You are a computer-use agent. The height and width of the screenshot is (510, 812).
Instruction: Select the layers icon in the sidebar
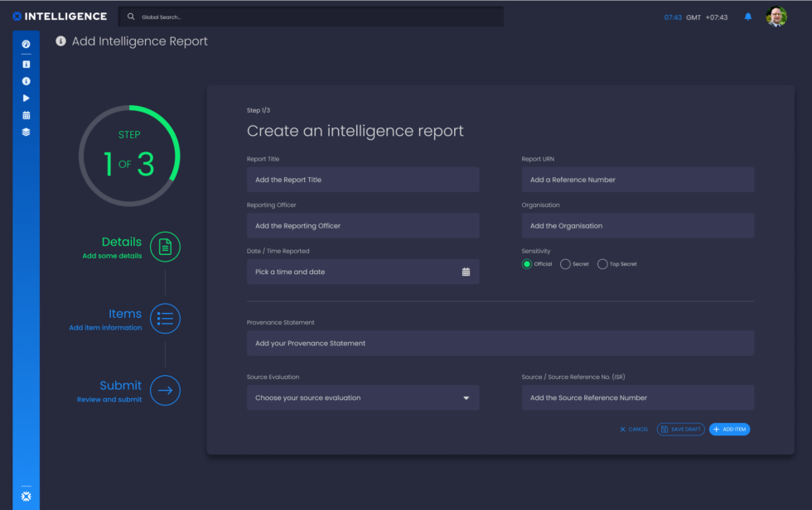[x=26, y=131]
